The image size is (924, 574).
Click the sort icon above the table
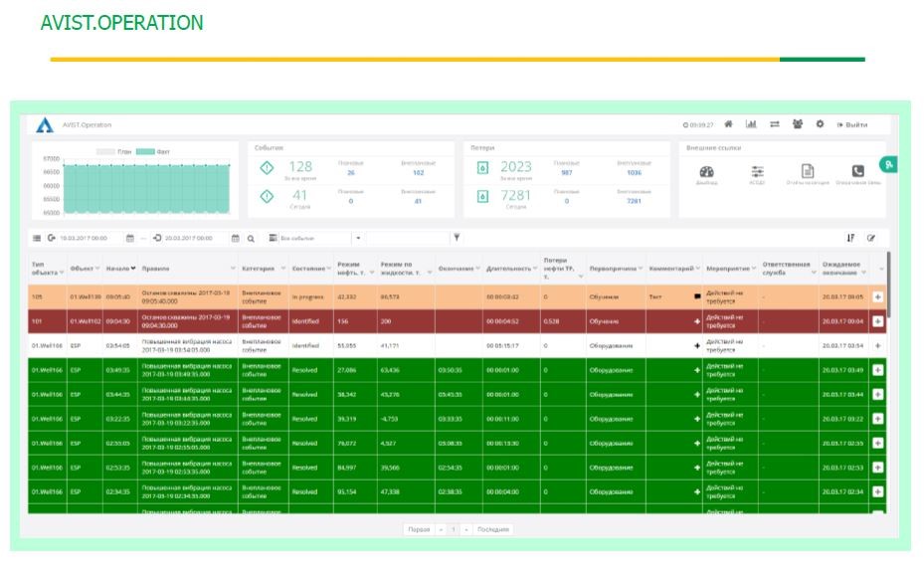click(x=850, y=238)
